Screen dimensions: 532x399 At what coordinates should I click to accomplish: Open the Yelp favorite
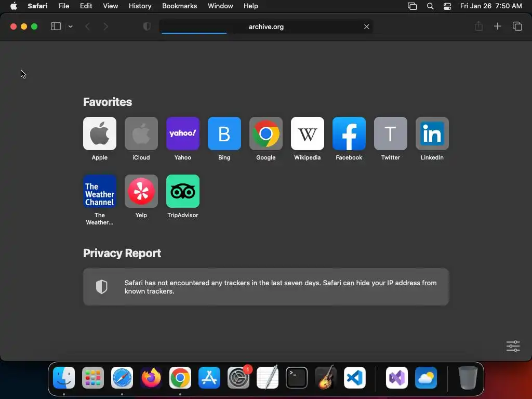tap(141, 191)
